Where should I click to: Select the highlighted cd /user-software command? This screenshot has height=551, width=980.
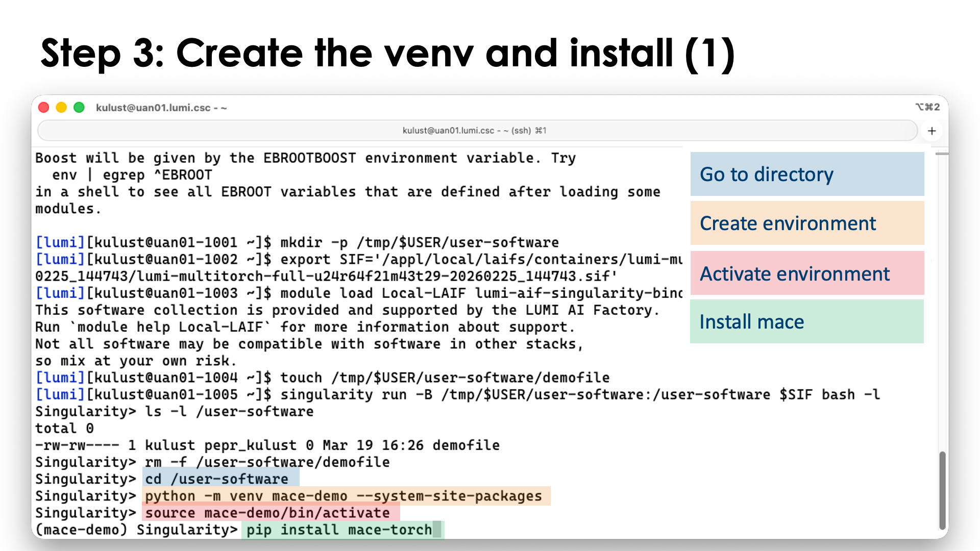(220, 479)
